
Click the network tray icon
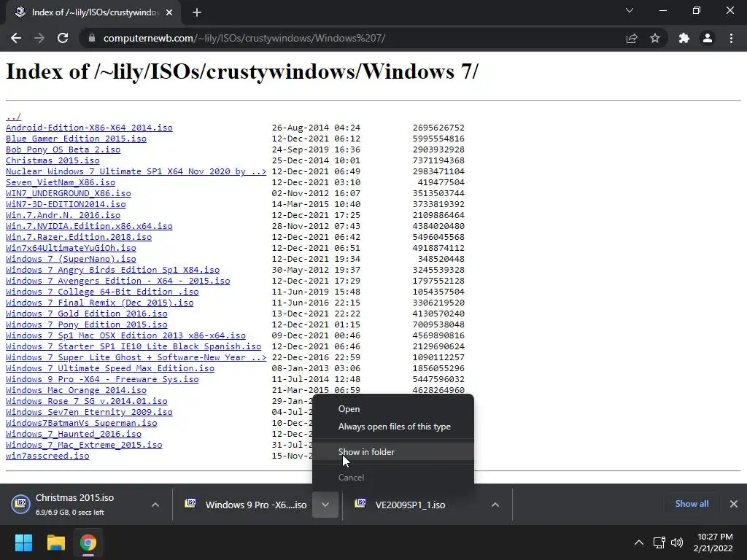tap(659, 542)
